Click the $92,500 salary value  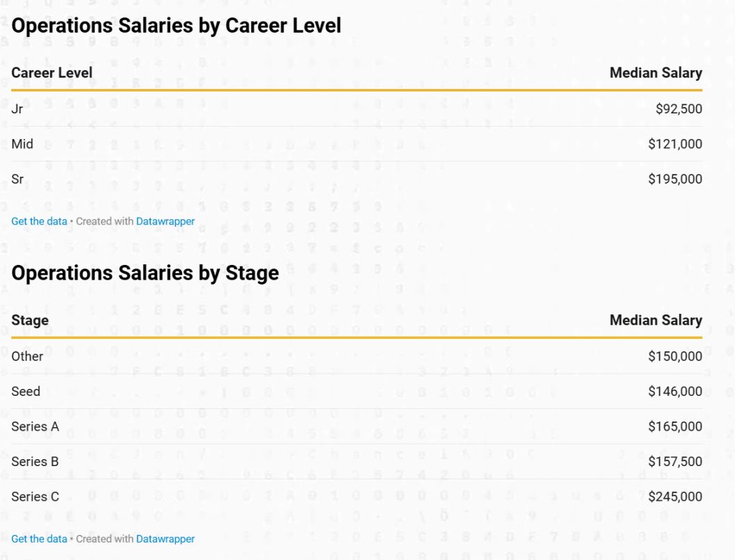pyautogui.click(x=678, y=109)
